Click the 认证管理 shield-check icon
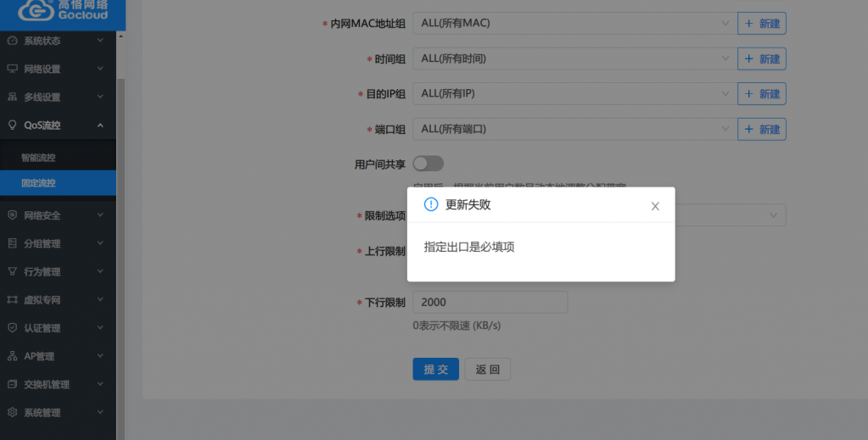 pyautogui.click(x=12, y=328)
